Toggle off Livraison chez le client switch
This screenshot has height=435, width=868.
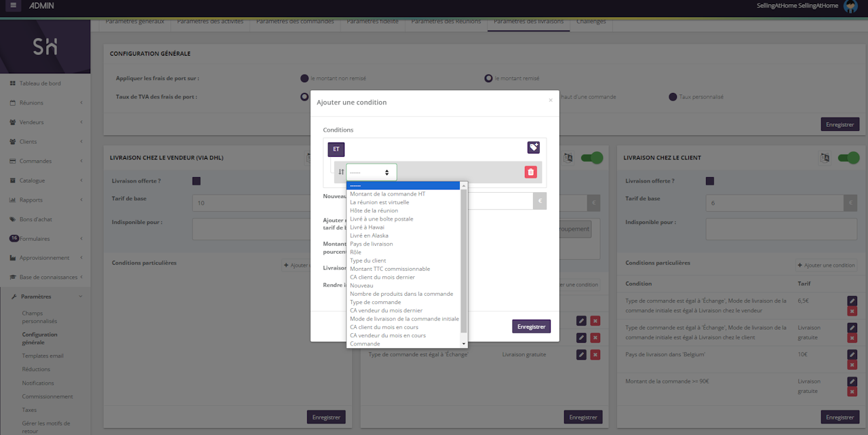[x=848, y=157]
